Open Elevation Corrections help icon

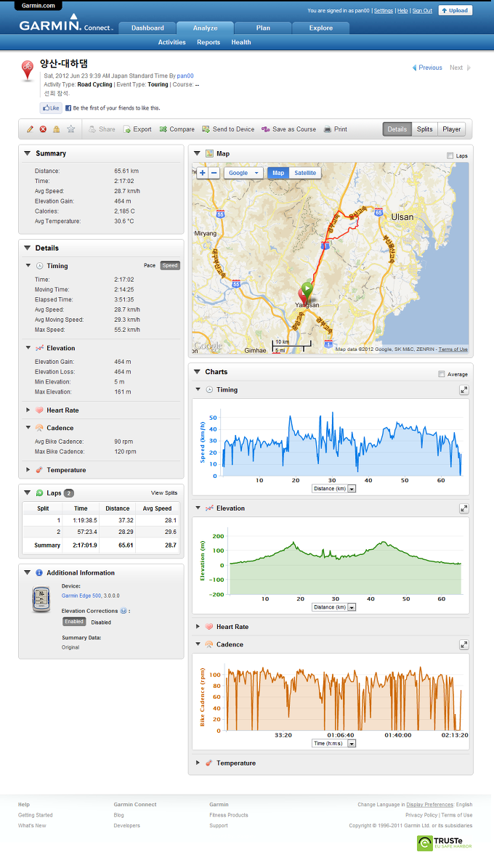[x=123, y=611]
